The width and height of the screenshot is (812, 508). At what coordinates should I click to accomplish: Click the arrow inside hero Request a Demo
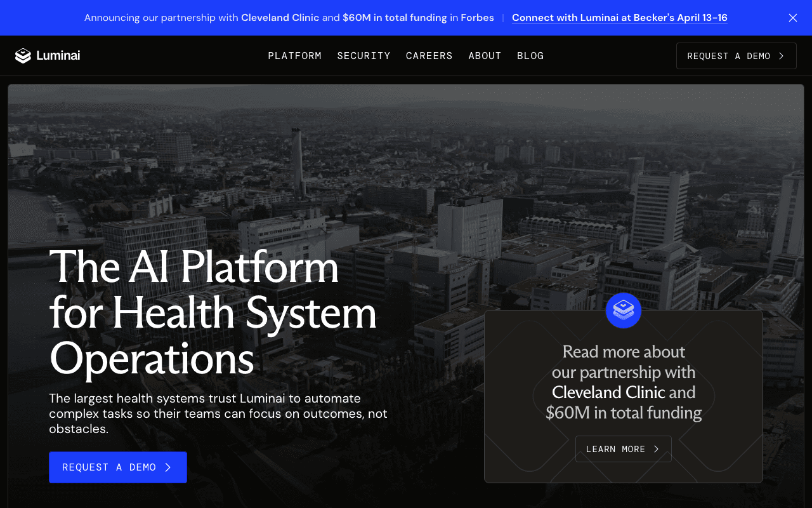(168, 467)
